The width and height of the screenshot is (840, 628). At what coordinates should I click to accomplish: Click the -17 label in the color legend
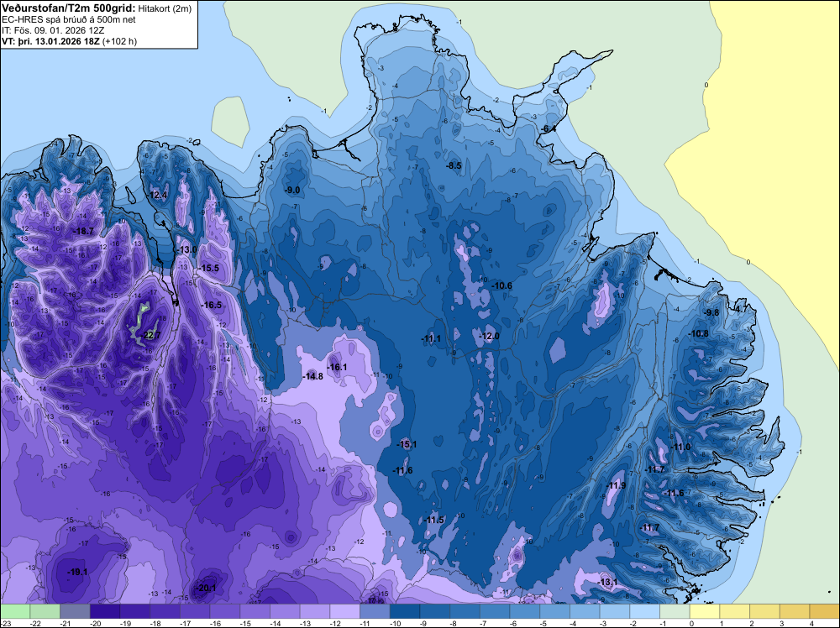pyautogui.click(x=186, y=623)
